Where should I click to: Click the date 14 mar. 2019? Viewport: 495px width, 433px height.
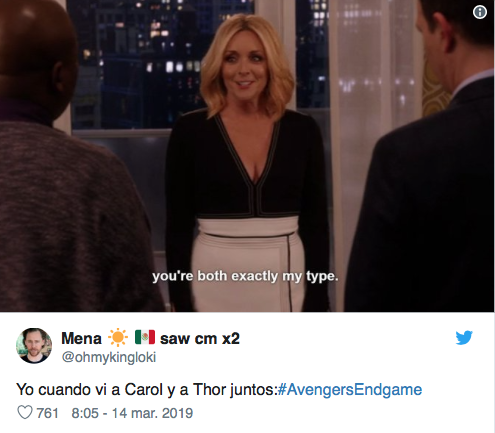click(152, 413)
